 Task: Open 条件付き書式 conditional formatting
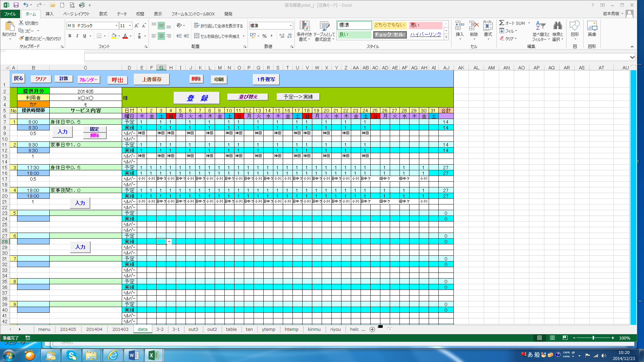pyautogui.click(x=304, y=31)
